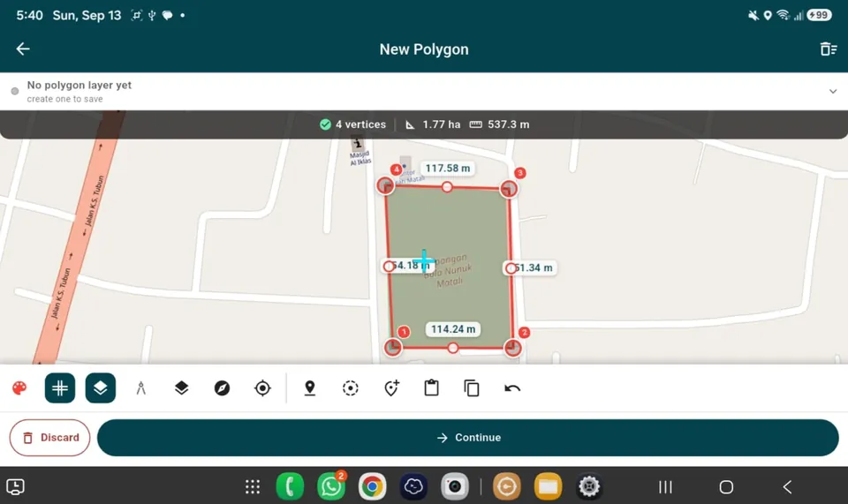Select the compass divider measure tool
Image resolution: width=848 pixels, height=504 pixels.
coord(141,387)
